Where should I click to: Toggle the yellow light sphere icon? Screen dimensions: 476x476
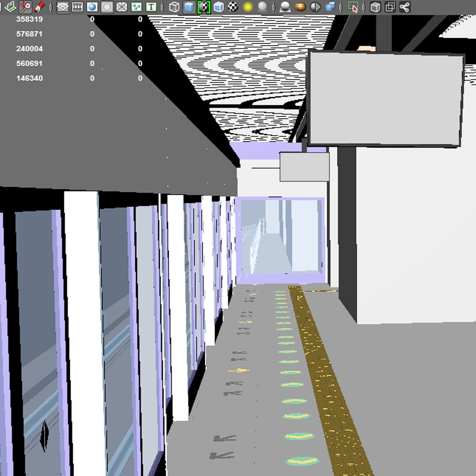tap(248, 7)
